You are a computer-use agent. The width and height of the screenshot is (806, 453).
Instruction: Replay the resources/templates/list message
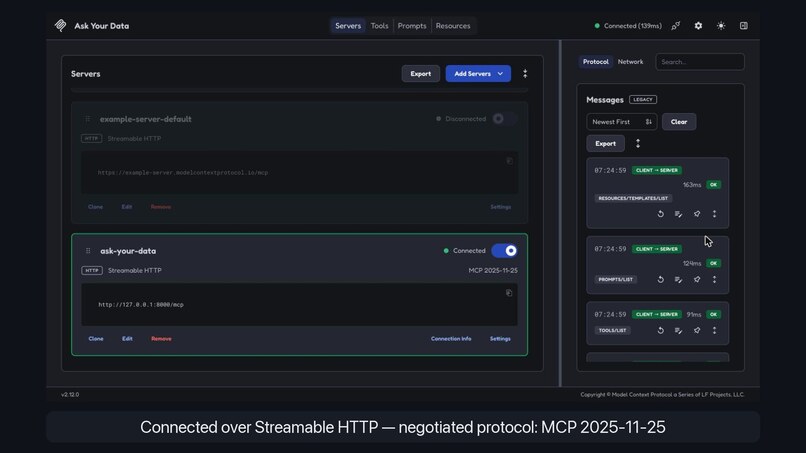tap(661, 214)
